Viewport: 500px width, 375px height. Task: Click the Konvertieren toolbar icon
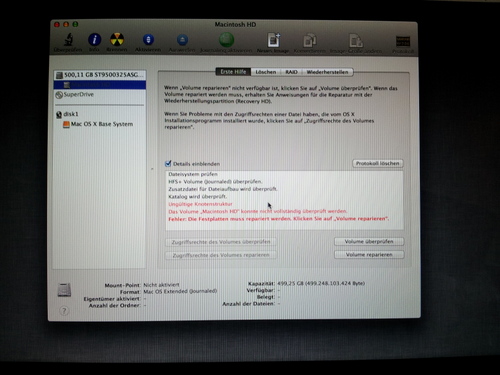click(x=310, y=40)
